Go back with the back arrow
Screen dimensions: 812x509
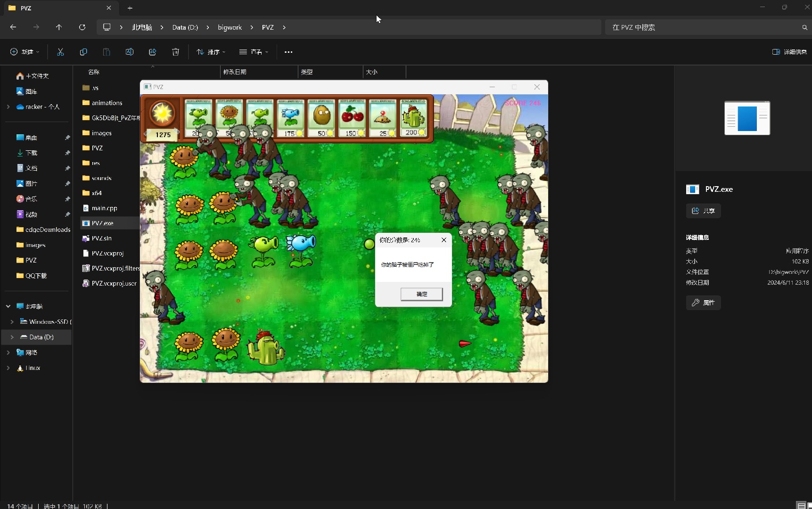[x=13, y=27]
